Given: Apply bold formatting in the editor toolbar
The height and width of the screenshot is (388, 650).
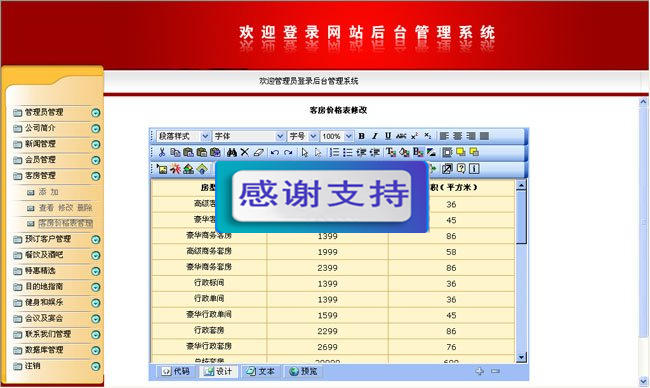Looking at the screenshot, I should [x=361, y=136].
